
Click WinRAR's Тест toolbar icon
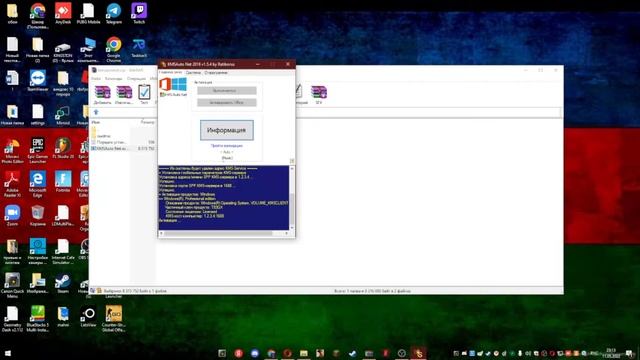[x=144, y=95]
